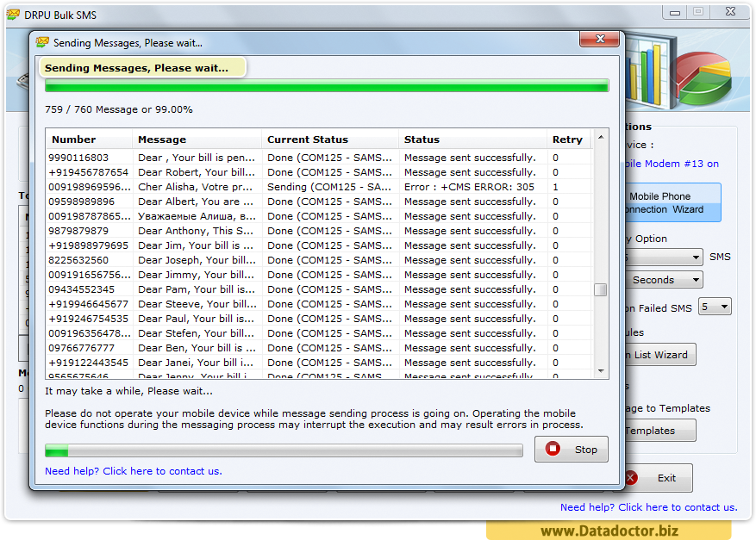Select row with number 9879879879
756x540 pixels.
click(x=319, y=231)
